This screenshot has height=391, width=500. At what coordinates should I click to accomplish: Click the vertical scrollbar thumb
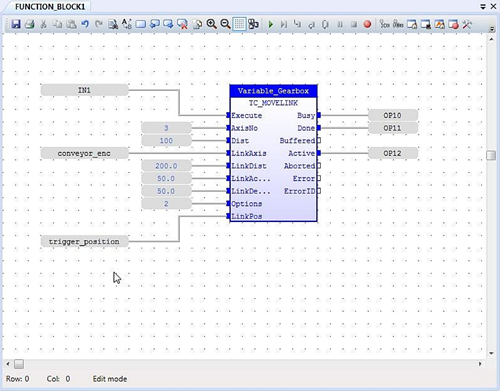(x=491, y=155)
